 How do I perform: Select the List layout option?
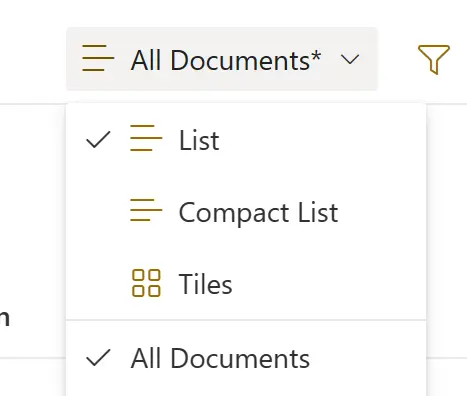(x=246, y=139)
